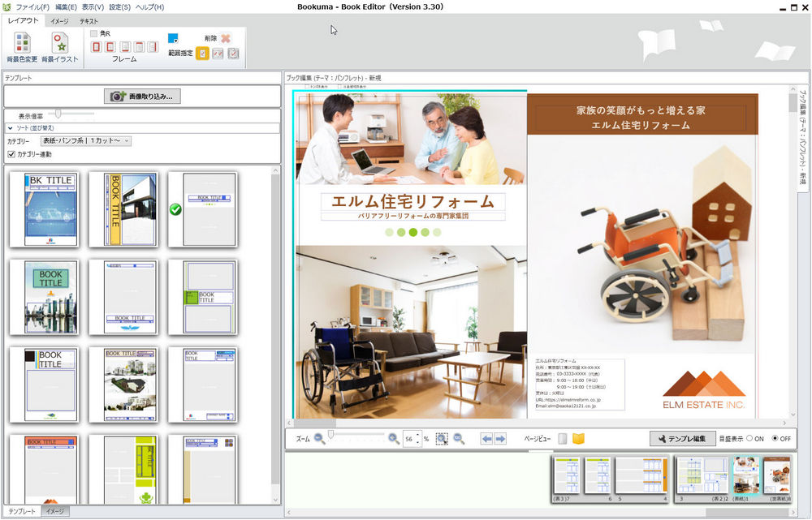This screenshot has width=812, height=520.
Task: Click the fit-to-view magnifier icon
Action: coord(442,437)
